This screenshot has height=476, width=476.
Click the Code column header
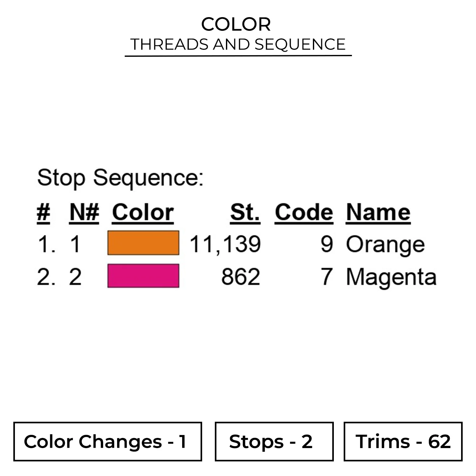(x=304, y=212)
